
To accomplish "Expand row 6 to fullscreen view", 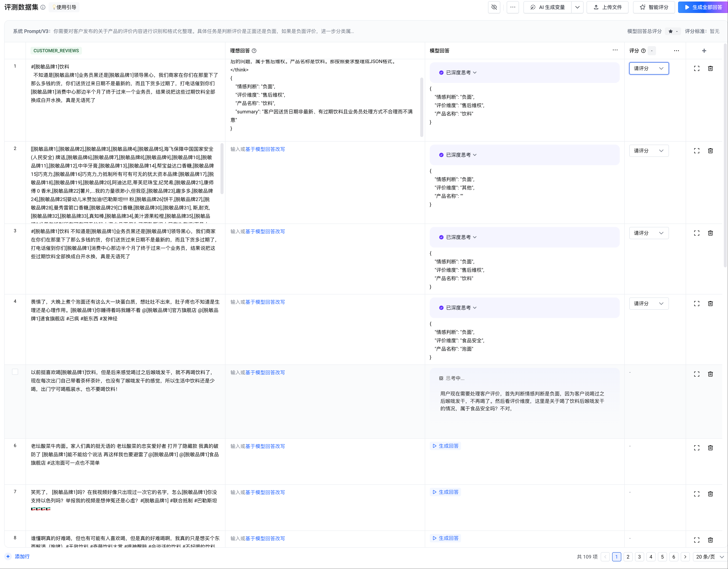I will [696, 448].
